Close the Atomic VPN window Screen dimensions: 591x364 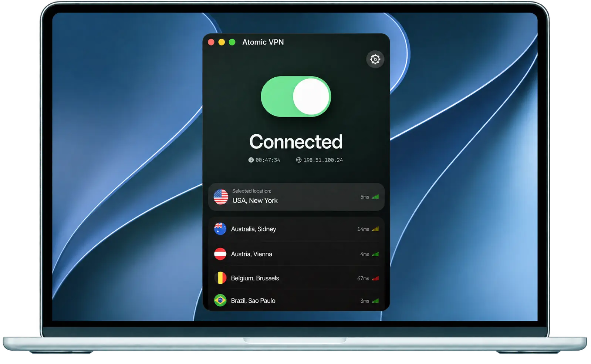(211, 42)
